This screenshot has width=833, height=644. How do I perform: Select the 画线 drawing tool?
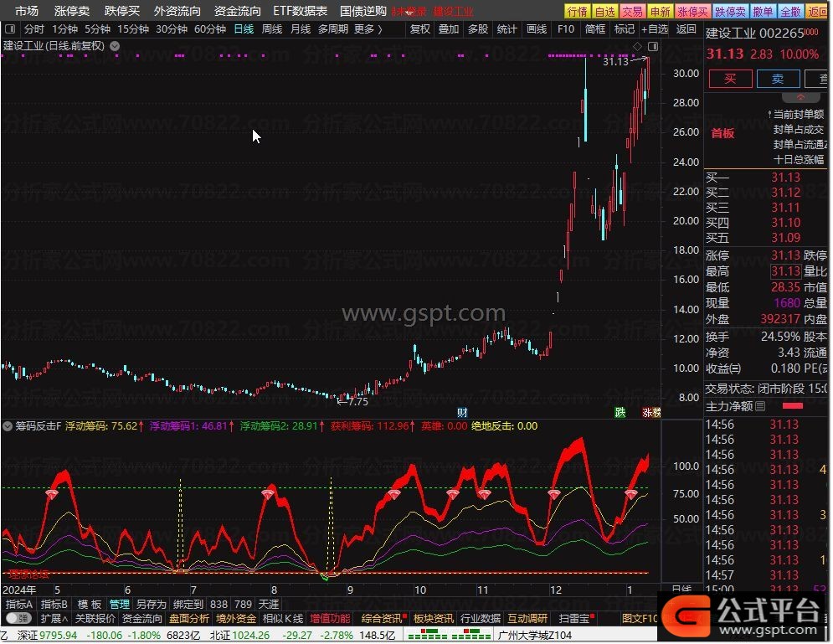click(x=537, y=29)
